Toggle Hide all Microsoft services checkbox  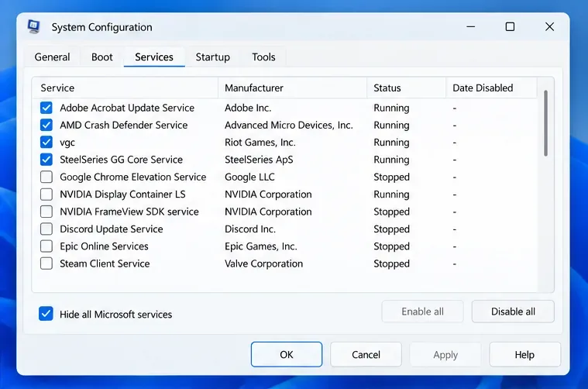46,314
